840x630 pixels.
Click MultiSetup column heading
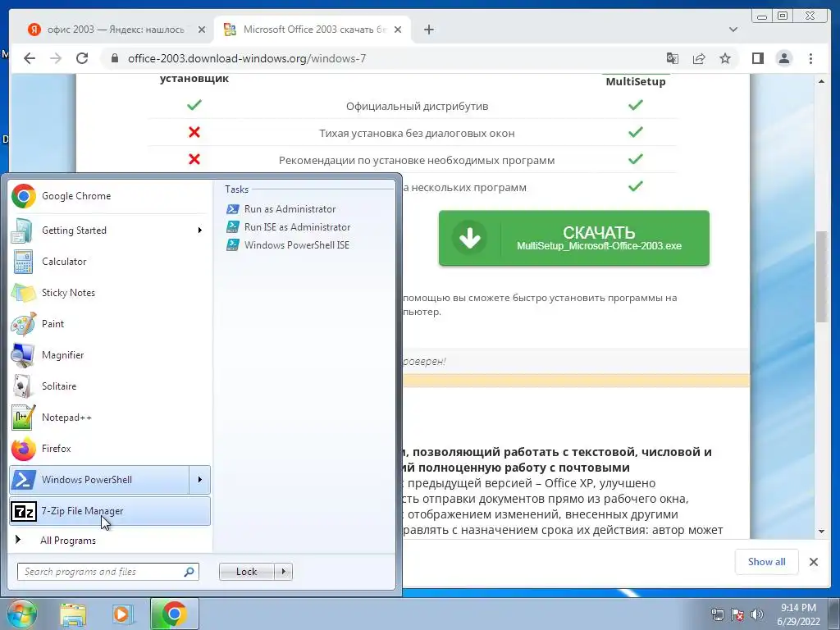tap(636, 81)
